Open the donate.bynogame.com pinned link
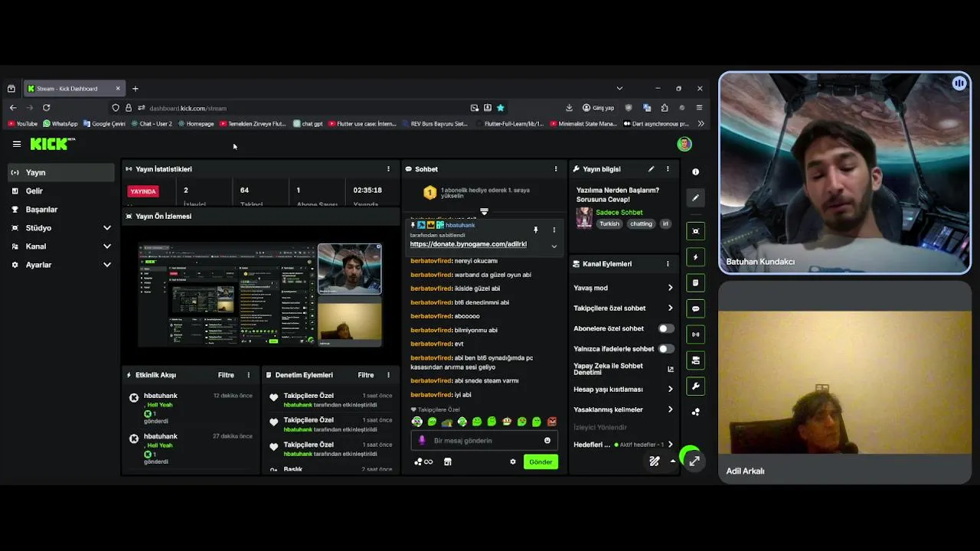Screen dimensions: 980x551 tap(468, 244)
